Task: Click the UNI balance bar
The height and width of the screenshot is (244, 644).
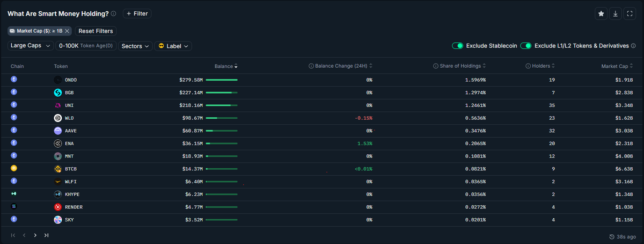Action: pyautogui.click(x=221, y=105)
